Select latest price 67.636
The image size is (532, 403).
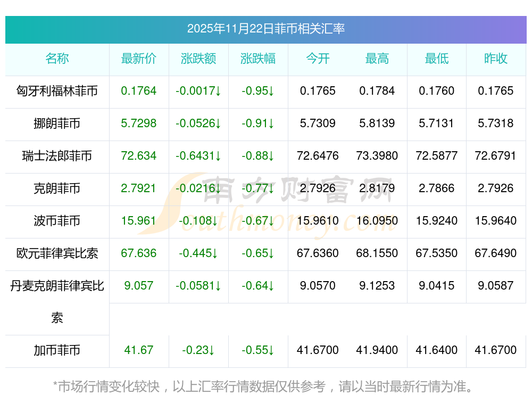[x=139, y=253]
